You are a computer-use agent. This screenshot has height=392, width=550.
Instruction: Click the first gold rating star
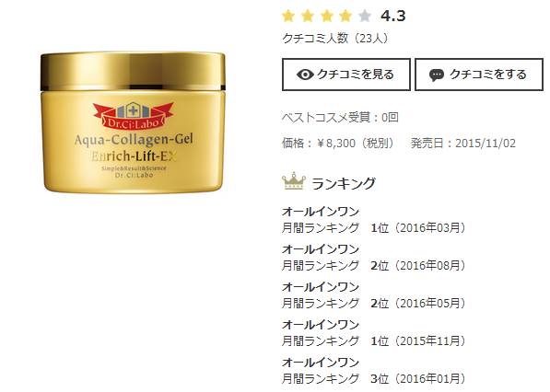point(288,17)
